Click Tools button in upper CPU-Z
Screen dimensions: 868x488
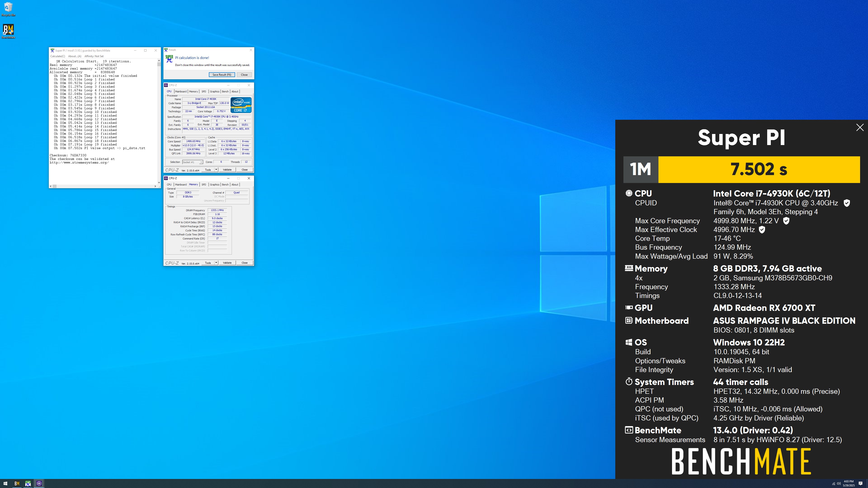coord(208,170)
